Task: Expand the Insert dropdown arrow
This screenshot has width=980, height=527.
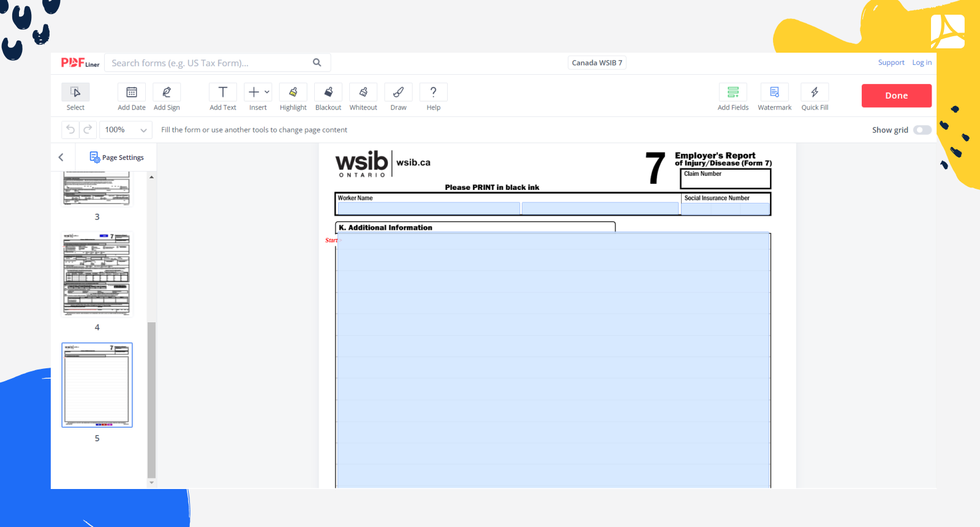Action: [267, 92]
